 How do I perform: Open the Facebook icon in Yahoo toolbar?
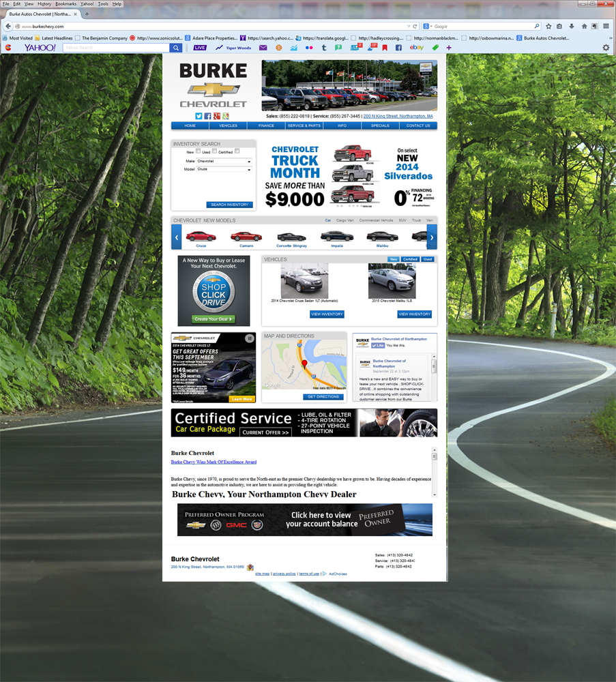click(x=398, y=48)
